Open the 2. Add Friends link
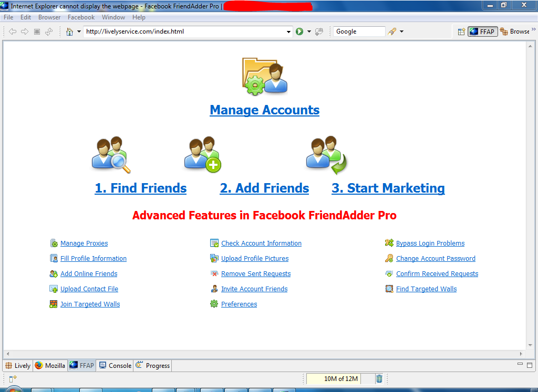Viewport: 538px width, 392px height. [265, 188]
